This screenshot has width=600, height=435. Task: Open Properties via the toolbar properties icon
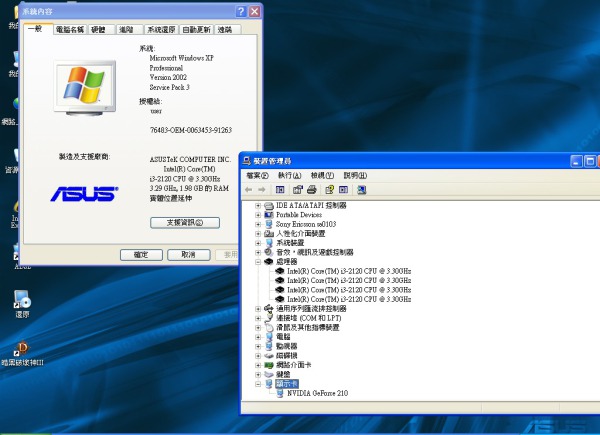click(x=298, y=189)
